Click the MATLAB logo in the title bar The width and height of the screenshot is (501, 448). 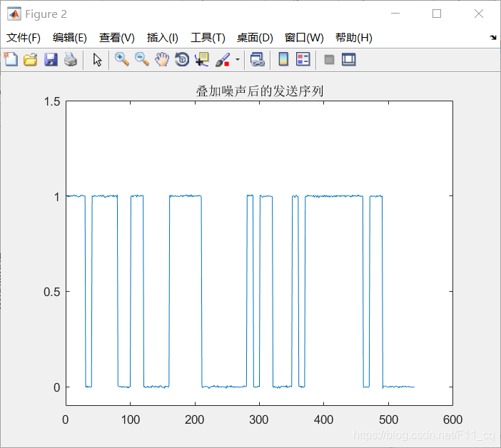pyautogui.click(x=14, y=14)
